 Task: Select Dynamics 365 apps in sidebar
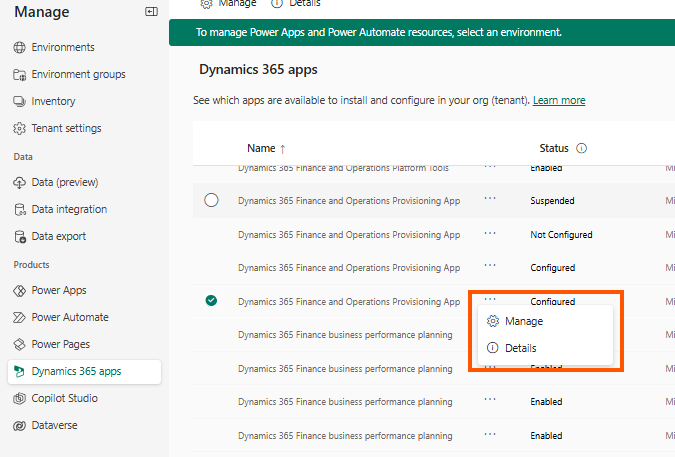click(x=84, y=371)
